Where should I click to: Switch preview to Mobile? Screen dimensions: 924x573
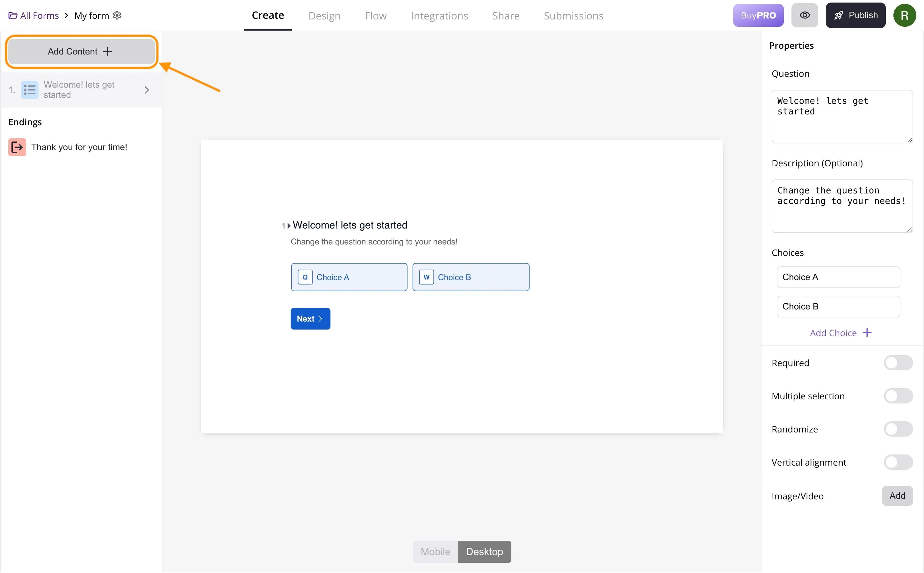(435, 551)
